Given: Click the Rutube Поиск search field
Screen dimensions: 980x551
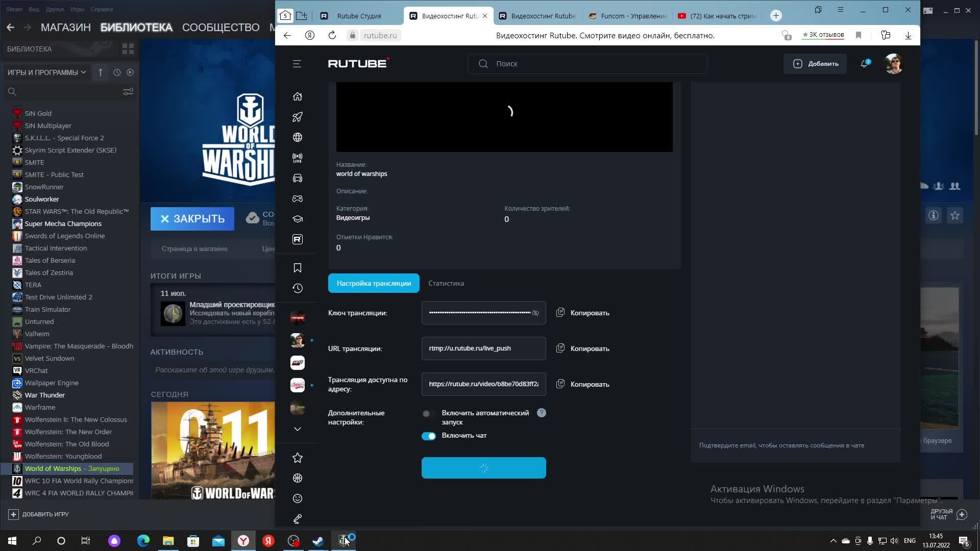Looking at the screenshot, I should 587,64.
